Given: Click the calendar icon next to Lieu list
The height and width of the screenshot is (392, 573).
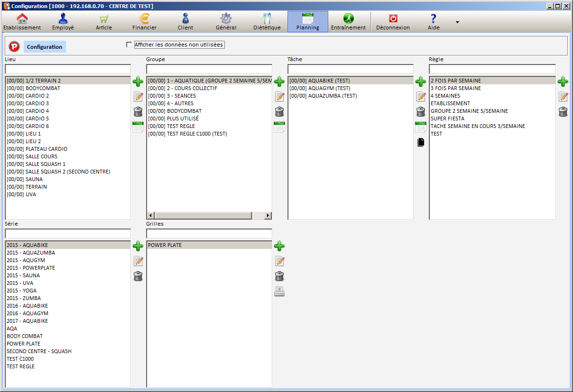Looking at the screenshot, I should [138, 127].
